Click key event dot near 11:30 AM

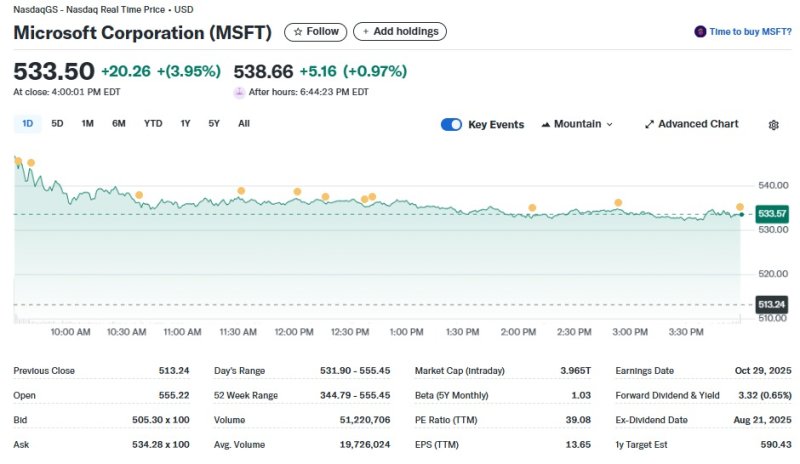click(x=241, y=191)
